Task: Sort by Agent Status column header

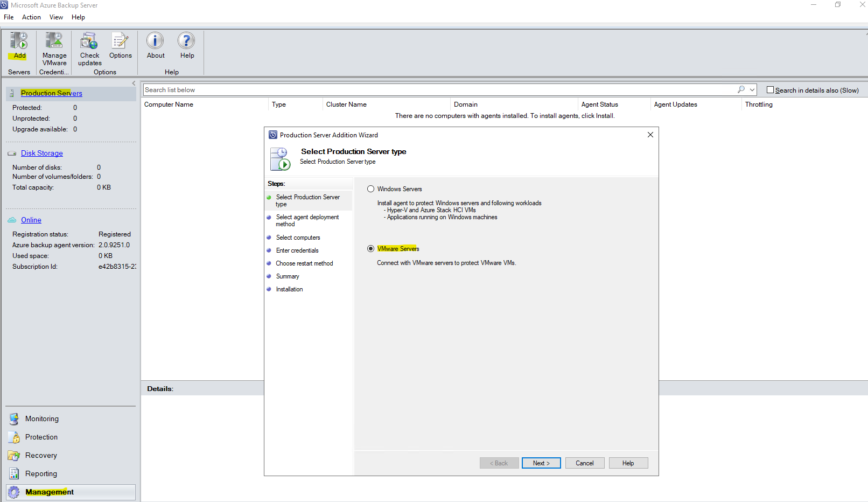Action: [x=600, y=104]
